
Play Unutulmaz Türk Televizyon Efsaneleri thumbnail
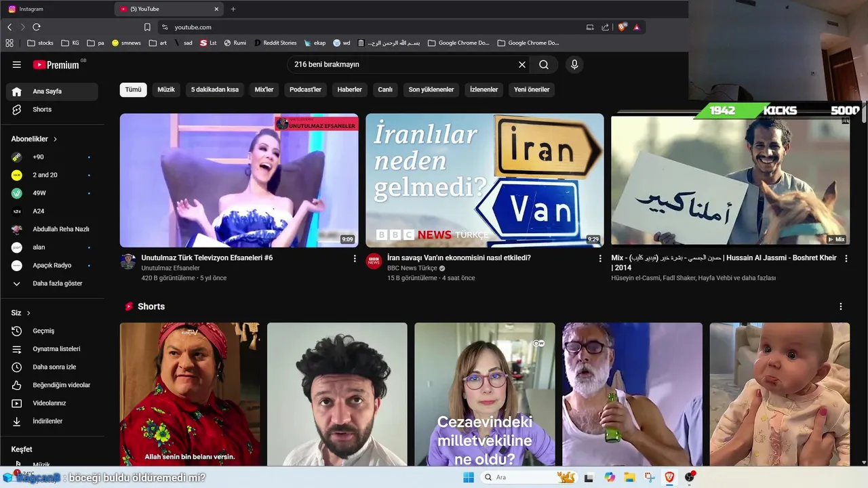point(239,180)
